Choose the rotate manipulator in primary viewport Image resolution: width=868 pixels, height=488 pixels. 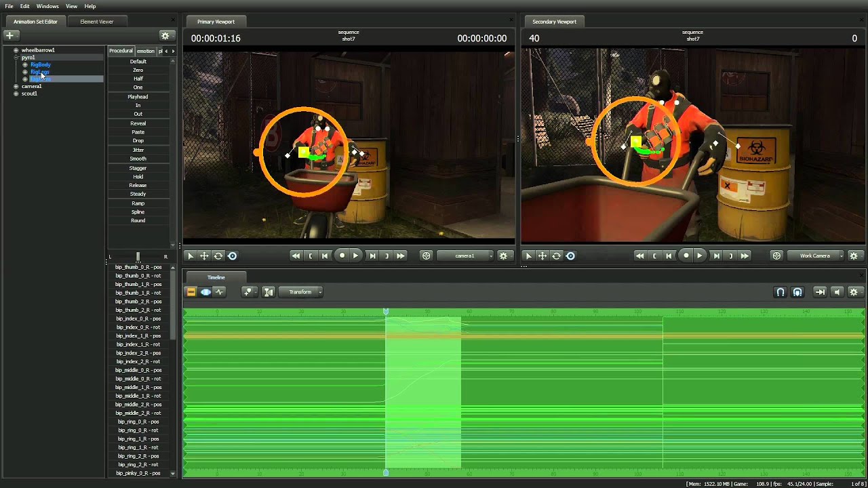(x=218, y=256)
